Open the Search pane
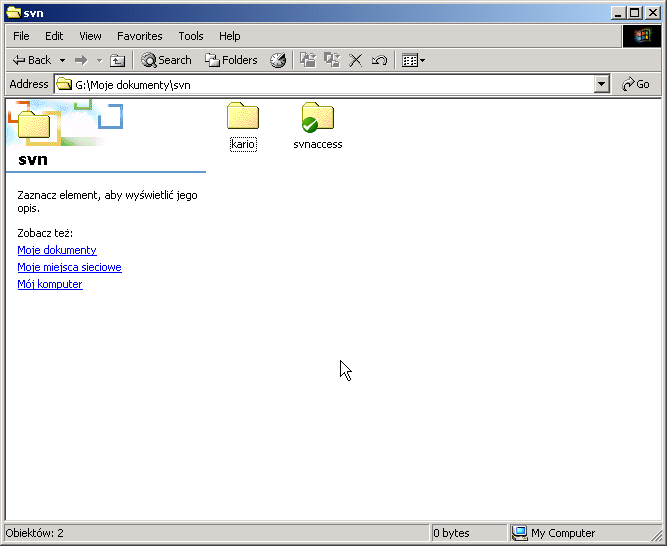Image resolution: width=667 pixels, height=546 pixels. pos(166,60)
